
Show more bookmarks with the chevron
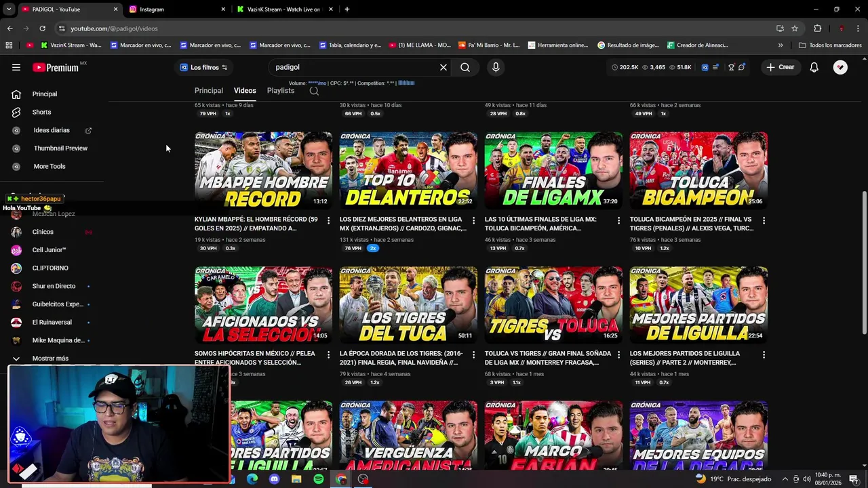(x=781, y=45)
